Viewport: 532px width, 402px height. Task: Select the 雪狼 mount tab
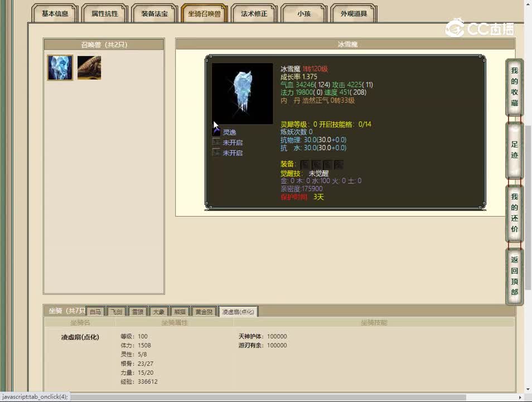(x=137, y=312)
